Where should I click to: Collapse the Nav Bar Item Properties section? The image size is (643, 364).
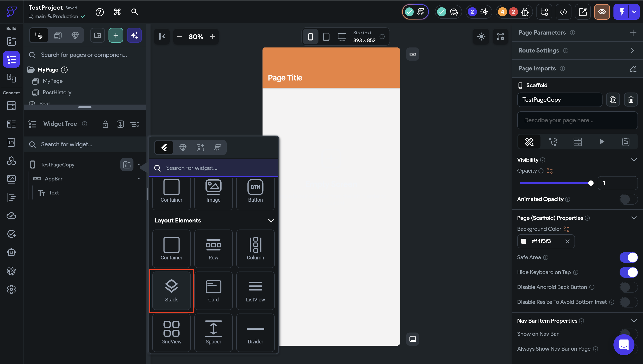point(634,320)
